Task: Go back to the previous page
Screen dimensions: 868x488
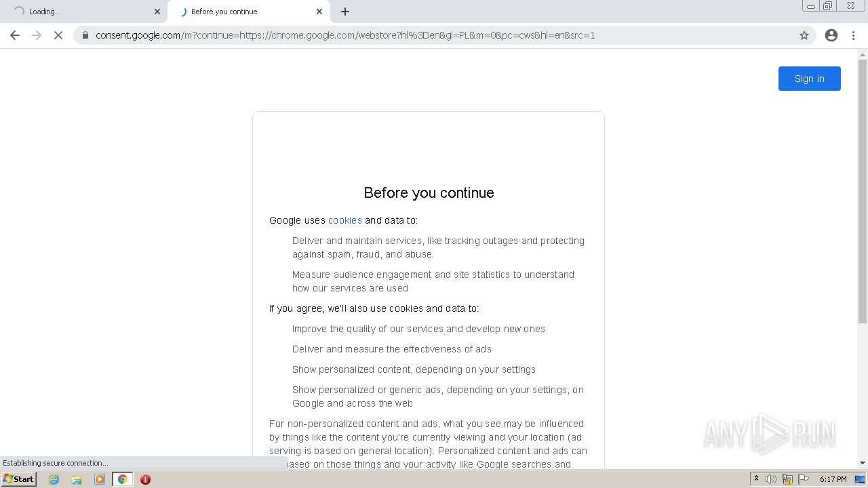Action: (15, 35)
